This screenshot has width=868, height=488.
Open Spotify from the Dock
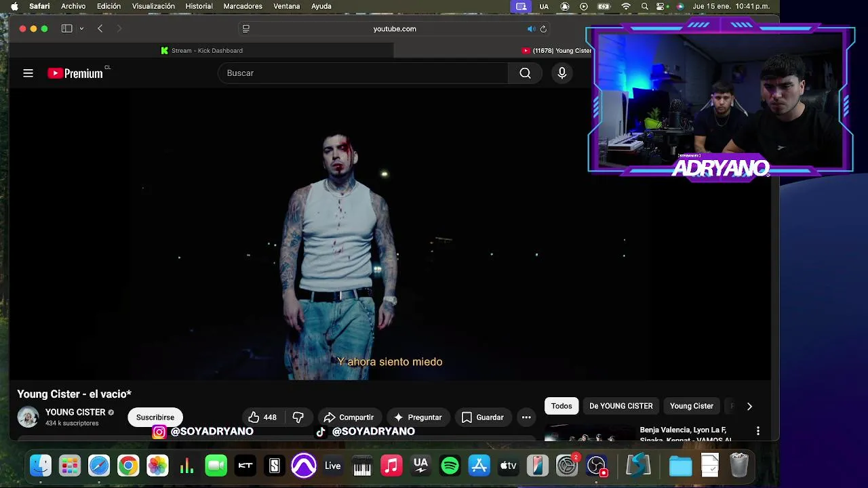(450, 466)
